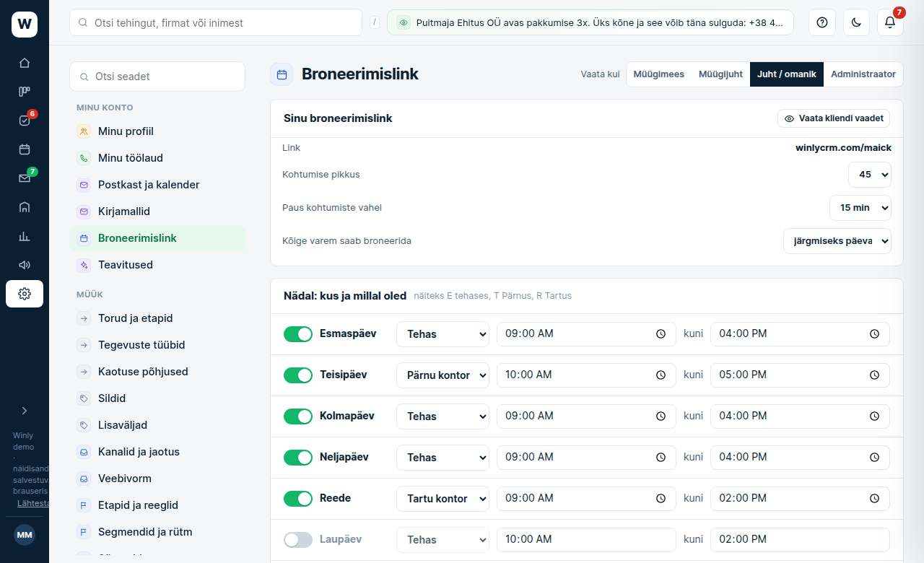This screenshot has height=563, width=924.
Task: Open the calendar icon in the left rail
Action: point(25,149)
